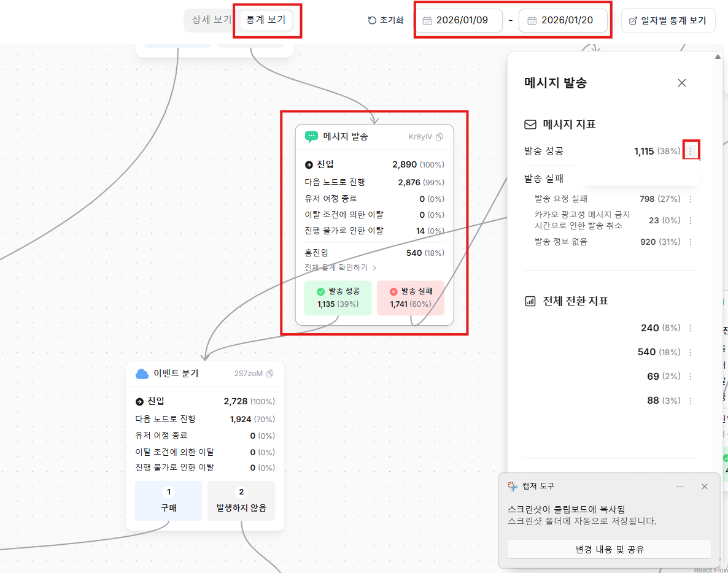Click the envelope icon next to 메시지 지표
Image resolution: width=728 pixels, height=573 pixels.
(x=530, y=124)
